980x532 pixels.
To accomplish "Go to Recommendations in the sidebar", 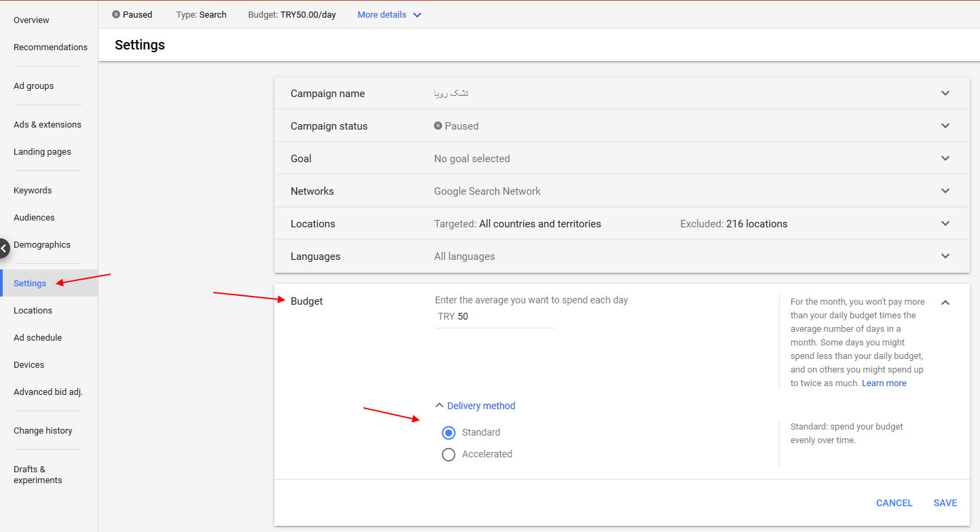I will pyautogui.click(x=50, y=47).
